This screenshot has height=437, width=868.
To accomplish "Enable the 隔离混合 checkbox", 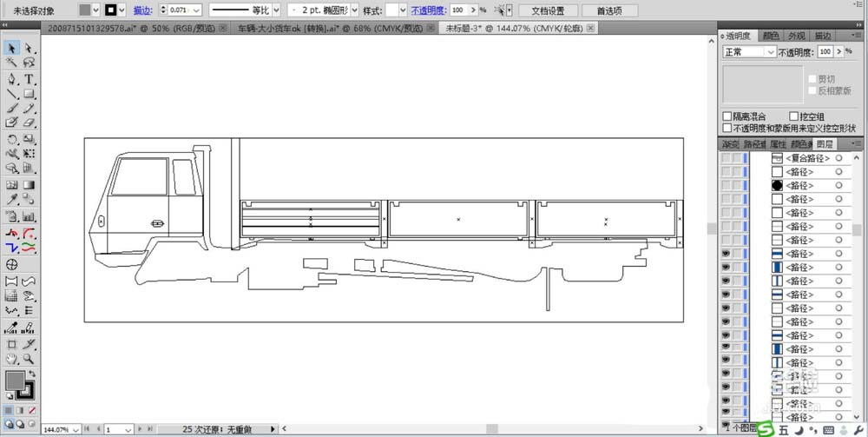I will coord(727,116).
